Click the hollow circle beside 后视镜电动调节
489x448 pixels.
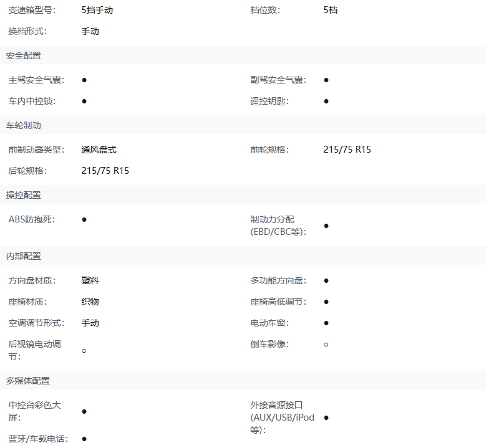[84, 351]
